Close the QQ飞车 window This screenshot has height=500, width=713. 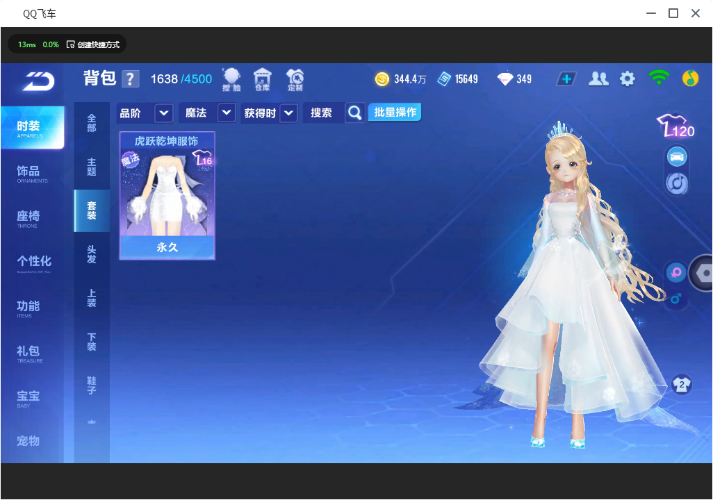pyautogui.click(x=696, y=13)
